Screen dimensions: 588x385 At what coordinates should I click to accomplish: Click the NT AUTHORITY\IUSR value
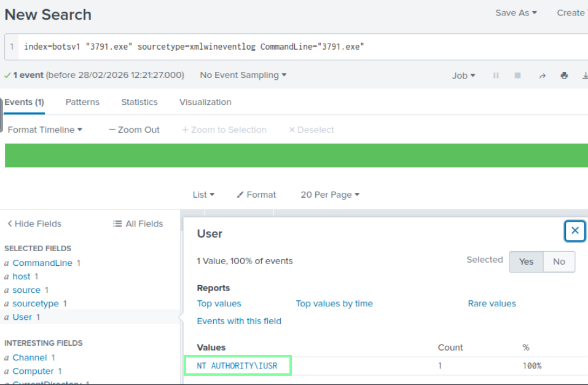pos(237,366)
